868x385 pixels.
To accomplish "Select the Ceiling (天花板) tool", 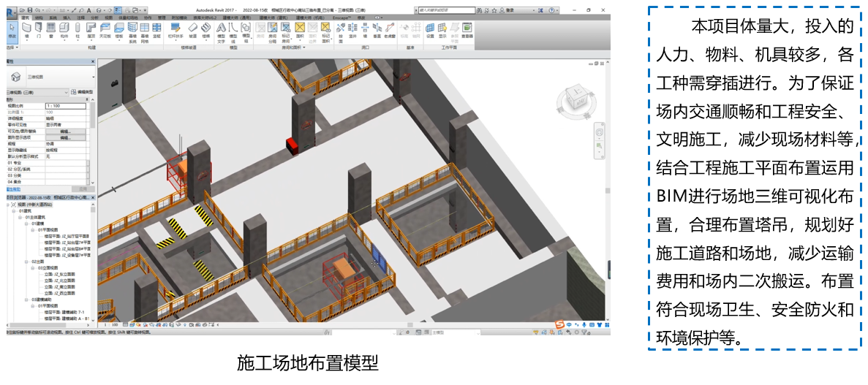I will click(x=105, y=31).
